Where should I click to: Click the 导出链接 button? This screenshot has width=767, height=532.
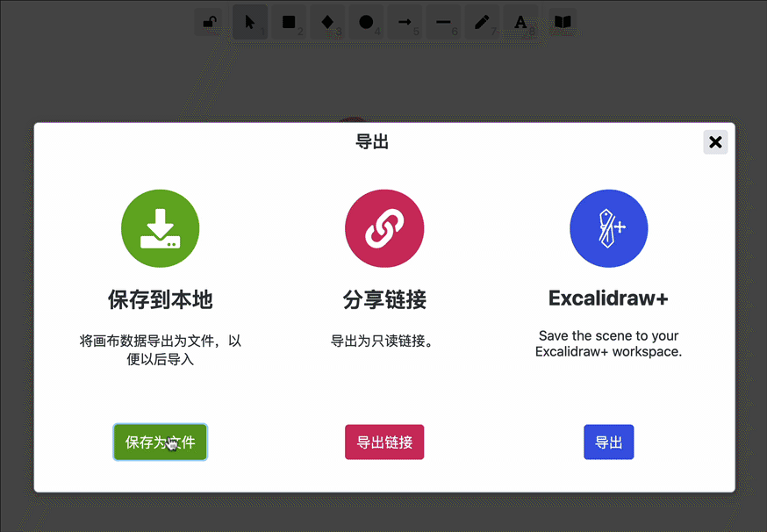coord(384,442)
